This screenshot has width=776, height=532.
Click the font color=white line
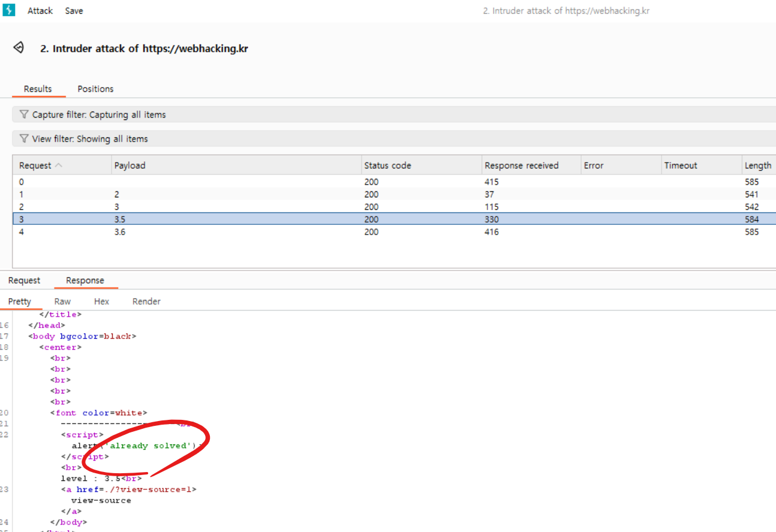(x=98, y=413)
